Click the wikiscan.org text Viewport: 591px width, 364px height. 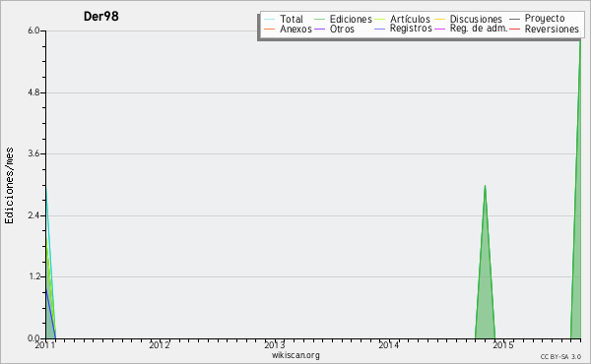pyautogui.click(x=295, y=355)
